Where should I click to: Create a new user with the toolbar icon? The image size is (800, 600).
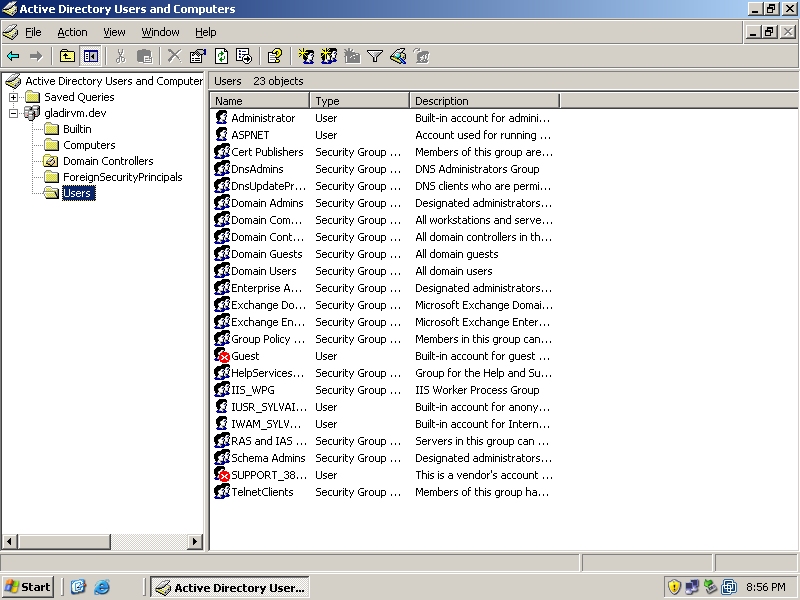click(x=307, y=56)
